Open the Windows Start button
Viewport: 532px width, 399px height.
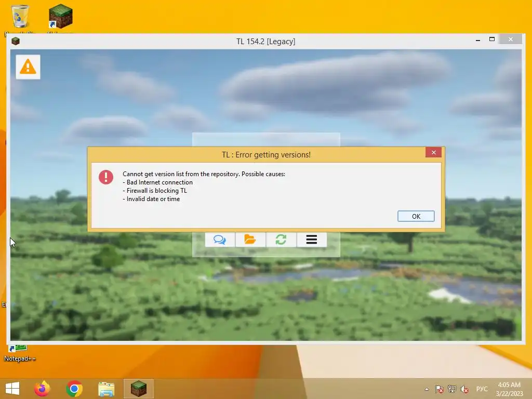[12, 389]
